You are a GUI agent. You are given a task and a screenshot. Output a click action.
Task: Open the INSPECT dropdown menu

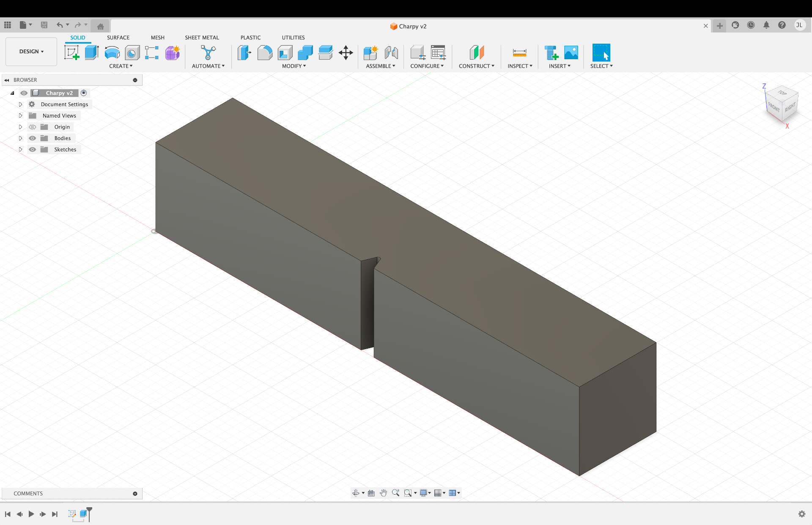point(520,66)
